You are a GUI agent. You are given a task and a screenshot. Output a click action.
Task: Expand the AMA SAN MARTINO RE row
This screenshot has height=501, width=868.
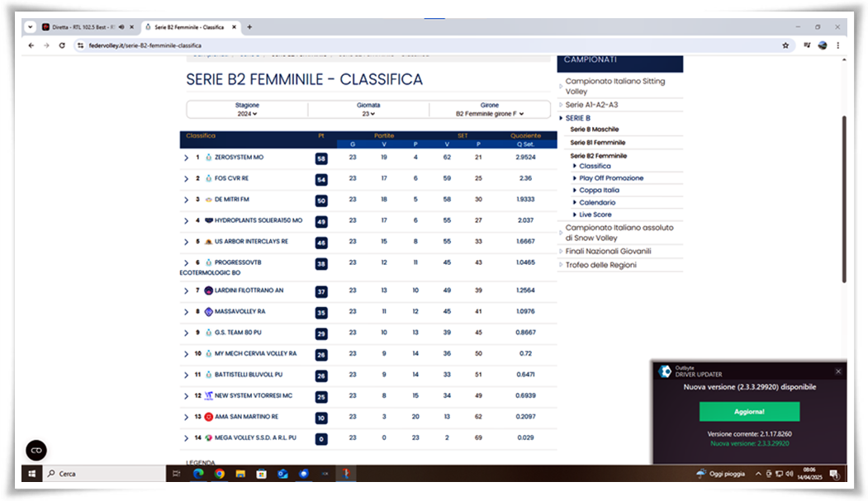click(x=186, y=417)
